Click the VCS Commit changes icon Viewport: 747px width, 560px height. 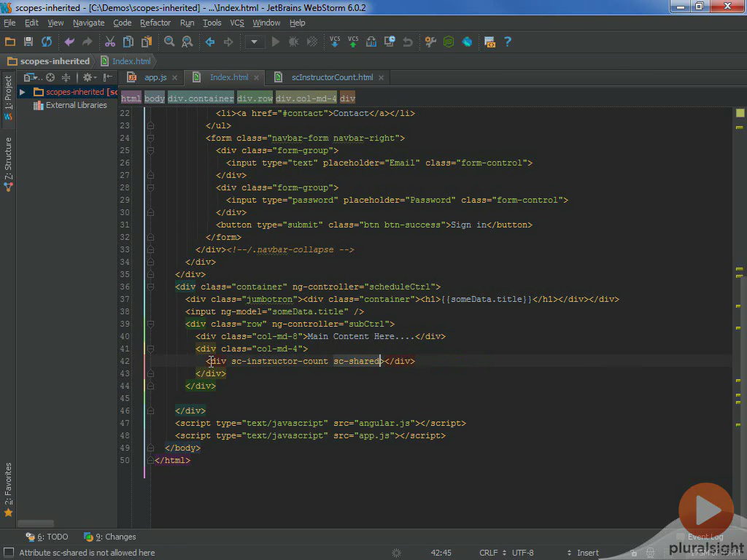353,42
